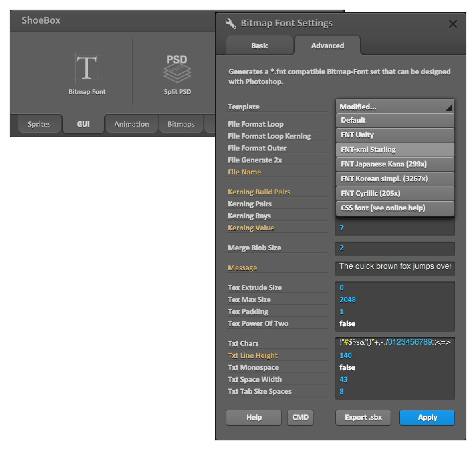
Task: Choose the Default template option
Action: tap(395, 120)
